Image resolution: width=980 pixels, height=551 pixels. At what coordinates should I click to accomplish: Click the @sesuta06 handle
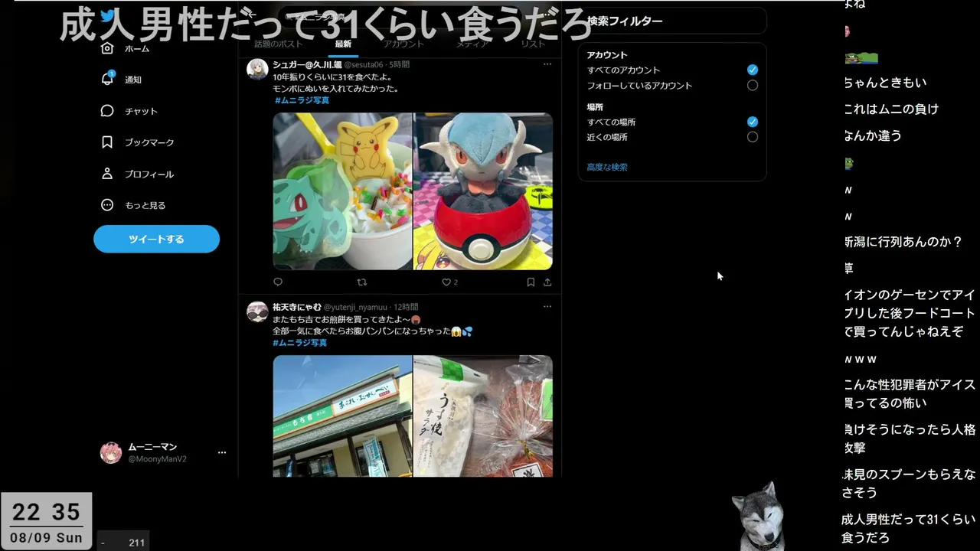pyautogui.click(x=364, y=64)
